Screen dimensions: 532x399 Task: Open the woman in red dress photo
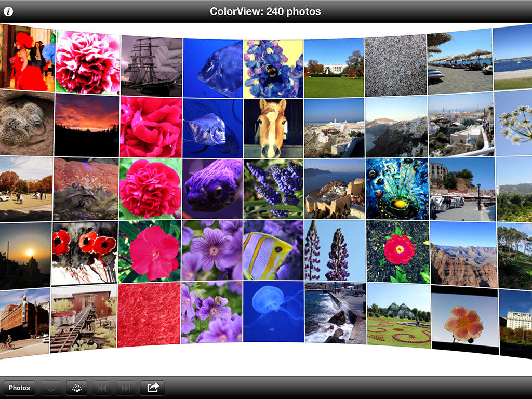[27, 58]
